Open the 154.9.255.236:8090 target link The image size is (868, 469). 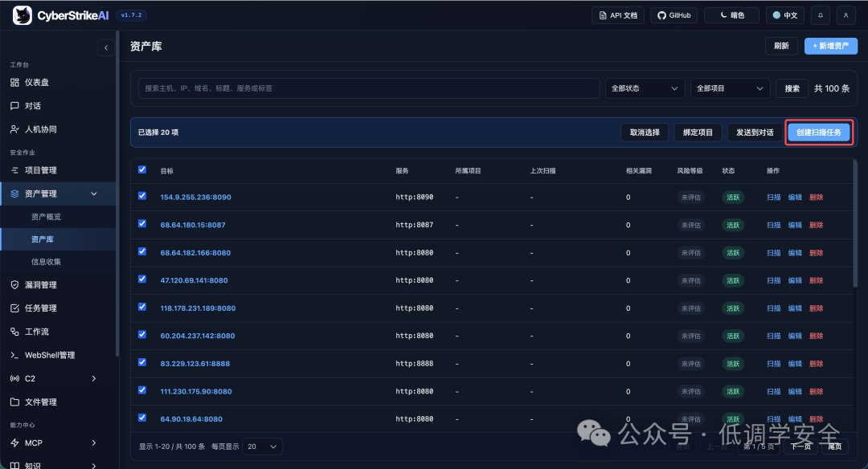click(196, 198)
